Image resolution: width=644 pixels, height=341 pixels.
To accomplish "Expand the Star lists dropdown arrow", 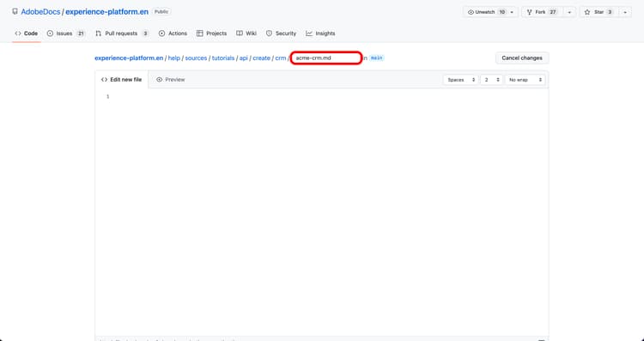I will click(625, 12).
